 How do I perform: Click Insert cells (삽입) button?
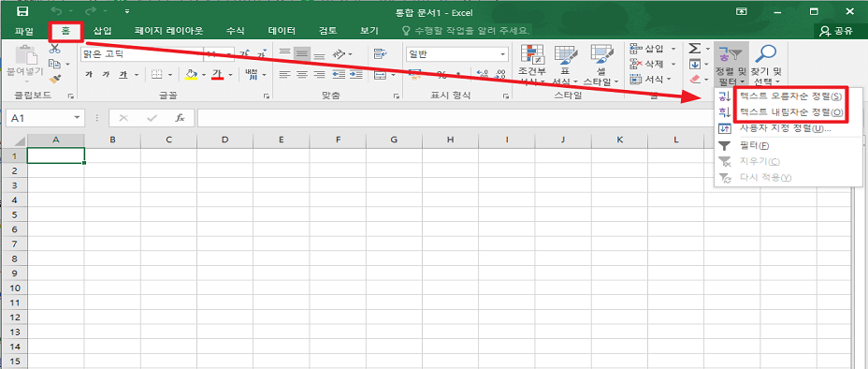[652, 50]
